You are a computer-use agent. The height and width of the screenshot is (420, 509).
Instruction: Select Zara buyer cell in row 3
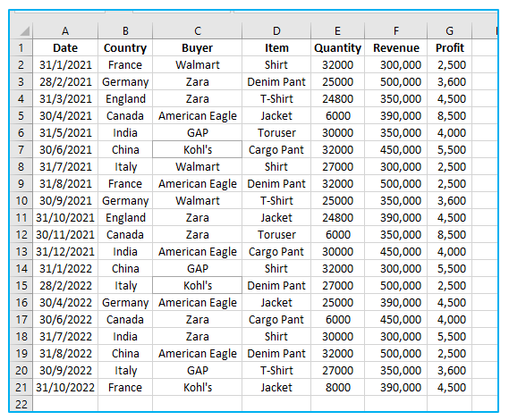(x=198, y=81)
